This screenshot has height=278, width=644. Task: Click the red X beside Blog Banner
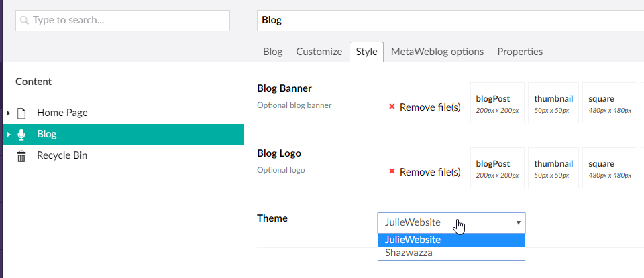point(392,107)
